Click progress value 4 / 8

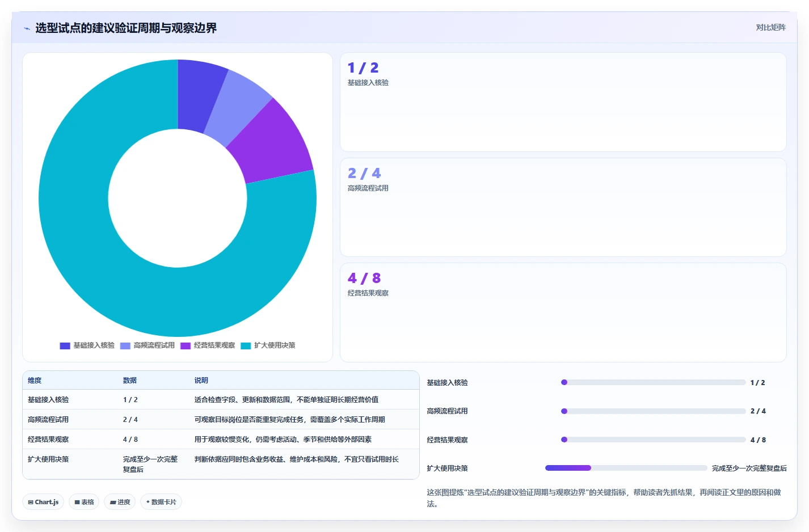click(758, 440)
